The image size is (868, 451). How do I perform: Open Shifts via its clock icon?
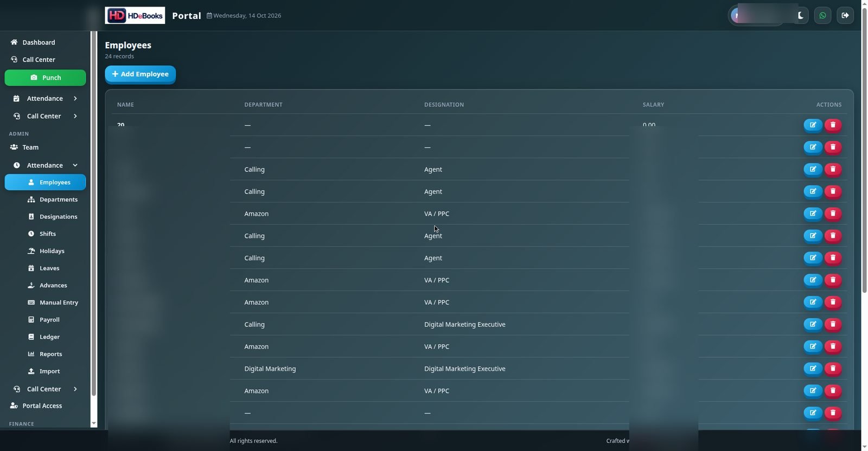point(31,234)
